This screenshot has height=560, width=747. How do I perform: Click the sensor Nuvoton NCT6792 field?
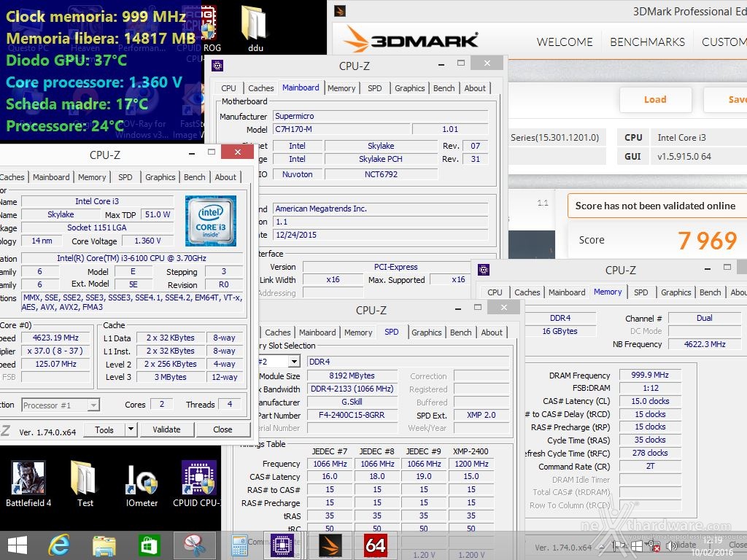(x=381, y=174)
